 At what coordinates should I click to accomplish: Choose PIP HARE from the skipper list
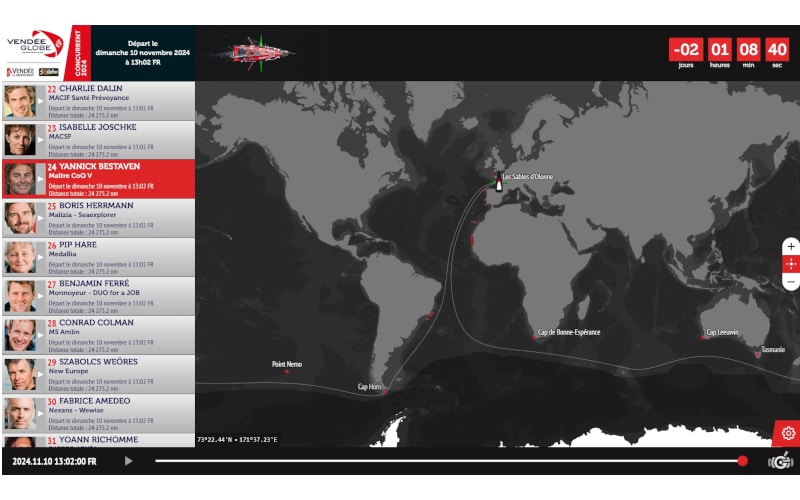pyautogui.click(x=78, y=244)
